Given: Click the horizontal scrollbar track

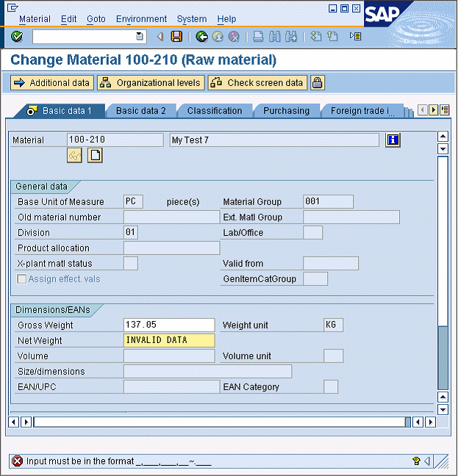Looking at the screenshot, I should tap(219, 422).
